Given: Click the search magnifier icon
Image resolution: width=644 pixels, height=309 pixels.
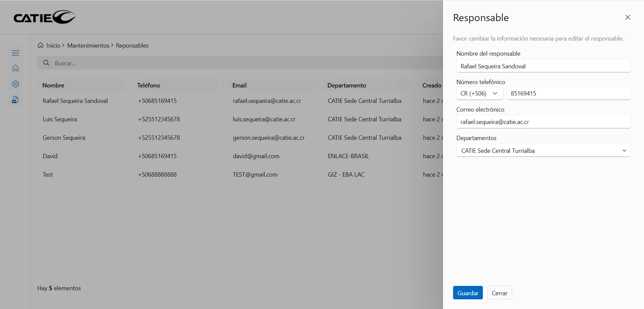Looking at the screenshot, I should pos(47,63).
